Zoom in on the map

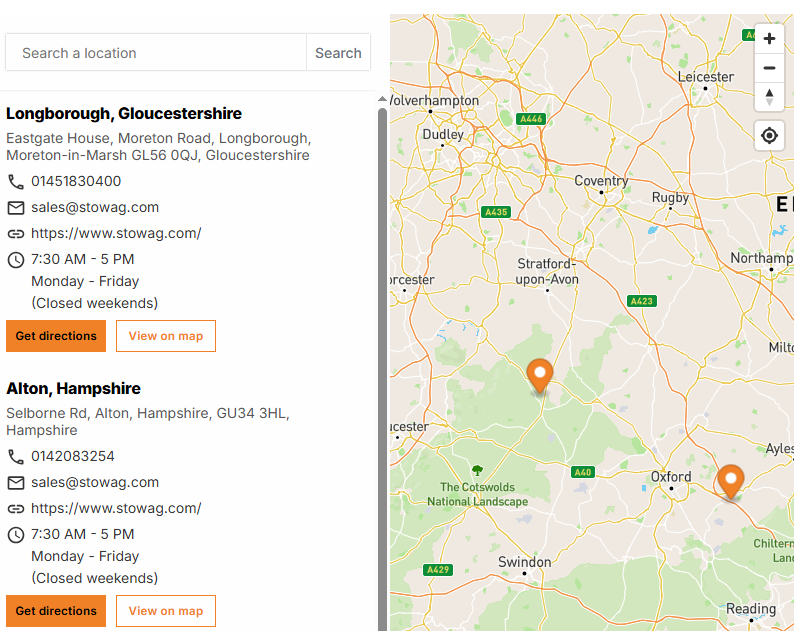pos(769,39)
